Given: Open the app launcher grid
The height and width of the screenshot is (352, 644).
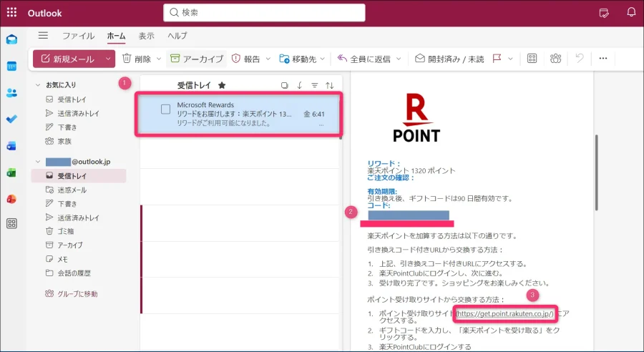Looking at the screenshot, I should coord(12,13).
